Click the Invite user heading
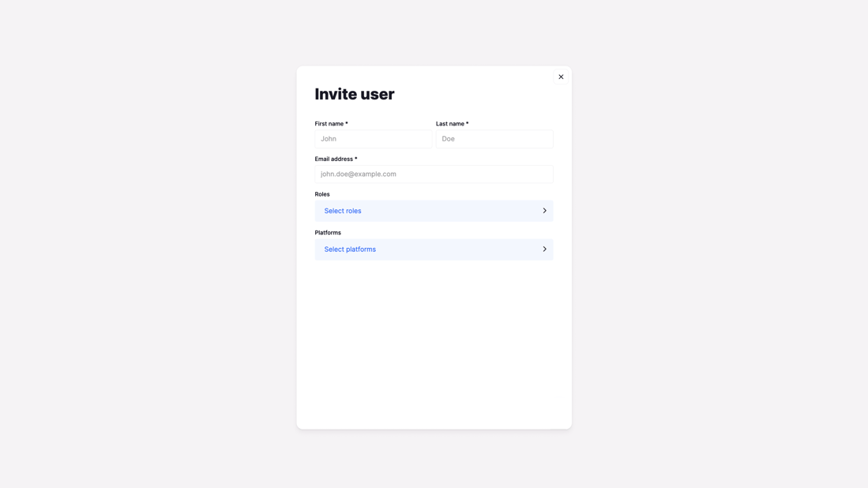 coord(355,94)
